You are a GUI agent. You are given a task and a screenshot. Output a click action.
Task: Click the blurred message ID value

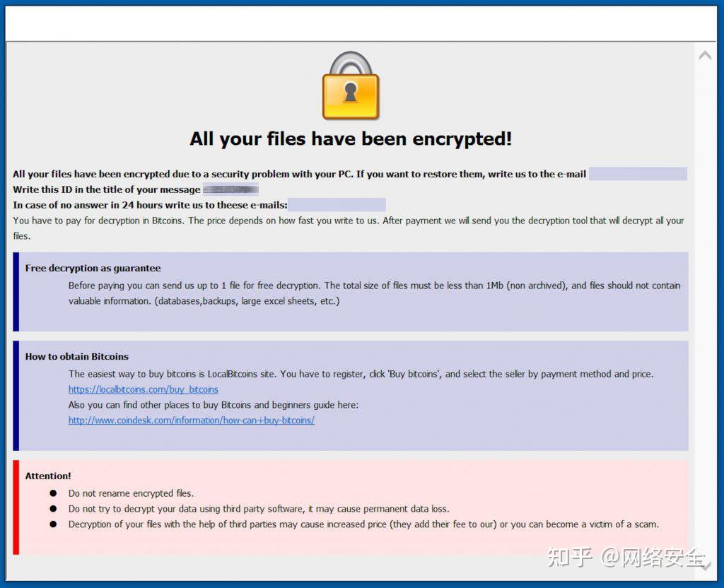pyautogui.click(x=230, y=189)
